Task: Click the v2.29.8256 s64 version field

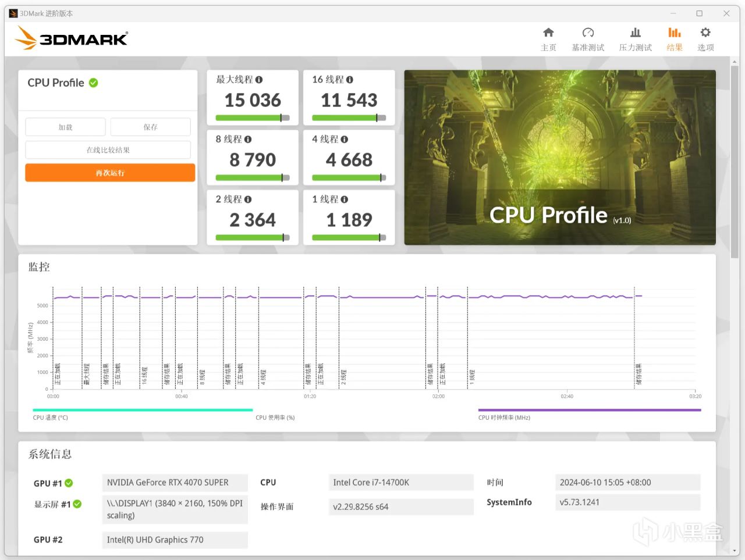Action: point(401,507)
